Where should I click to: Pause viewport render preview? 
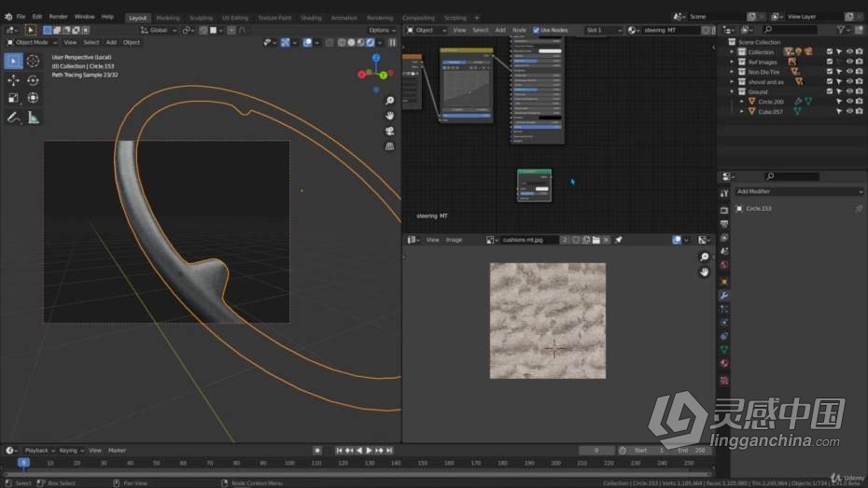click(x=393, y=43)
